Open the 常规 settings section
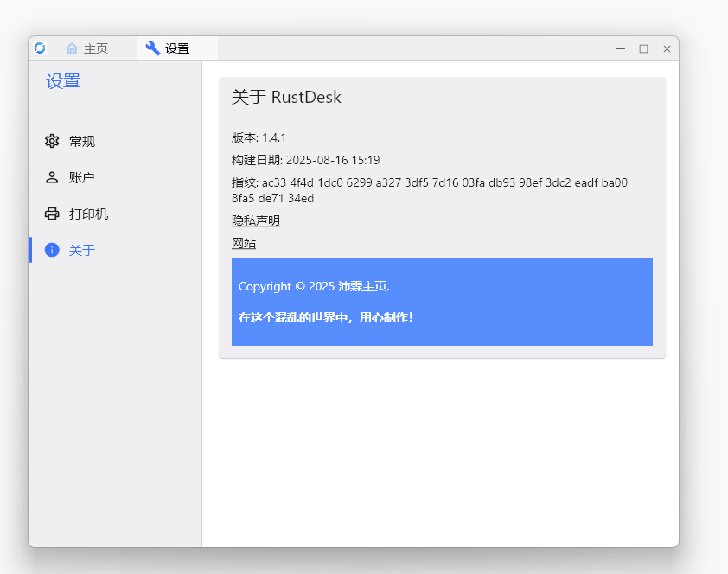Screen dimensions: 728x574 pyautogui.click(x=82, y=141)
